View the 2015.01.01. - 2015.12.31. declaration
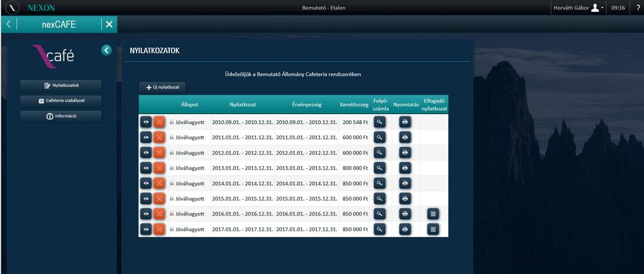 [146, 198]
